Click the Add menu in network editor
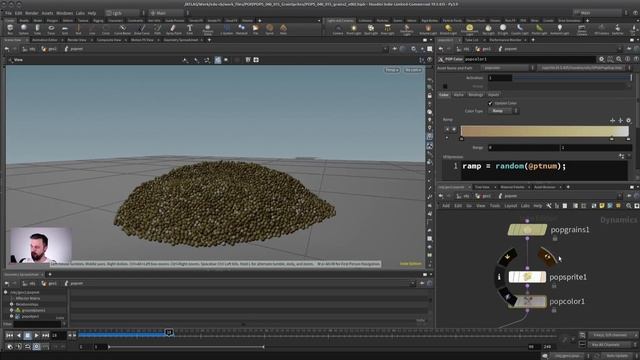 pyautogui.click(x=446, y=206)
